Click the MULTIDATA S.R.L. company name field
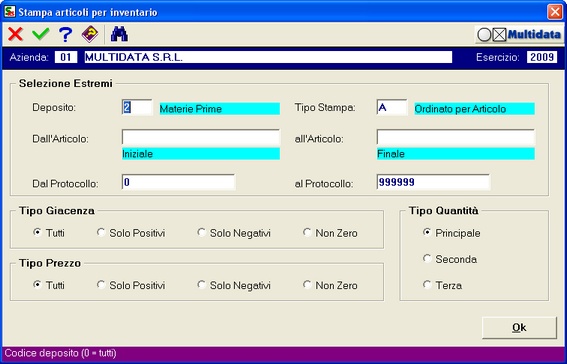 268,57
